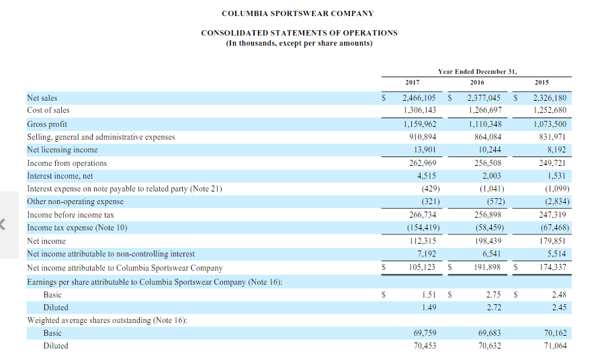
Task: Click non-controlling interest value 7,192
Action: click(x=426, y=254)
